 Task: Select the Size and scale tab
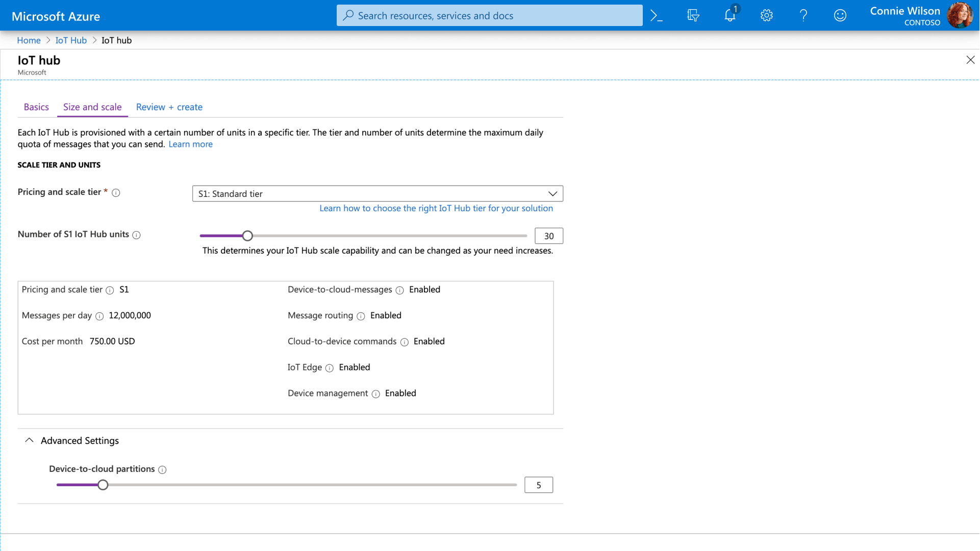92,107
